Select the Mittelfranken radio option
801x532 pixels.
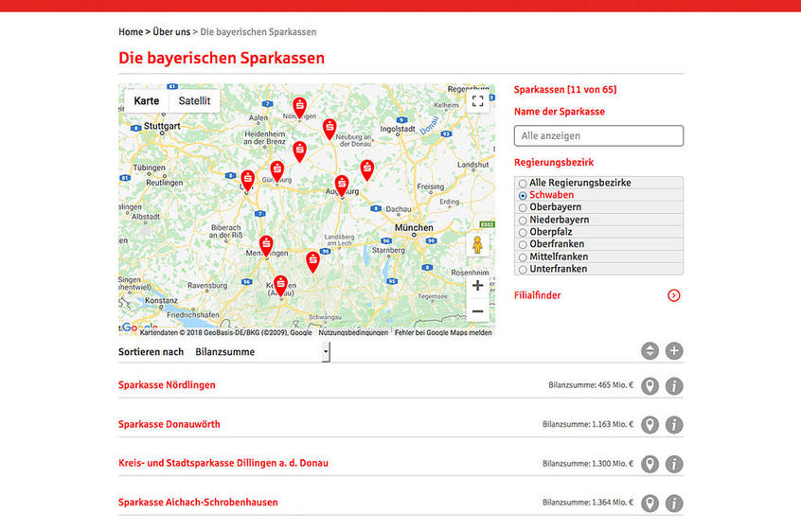point(523,257)
